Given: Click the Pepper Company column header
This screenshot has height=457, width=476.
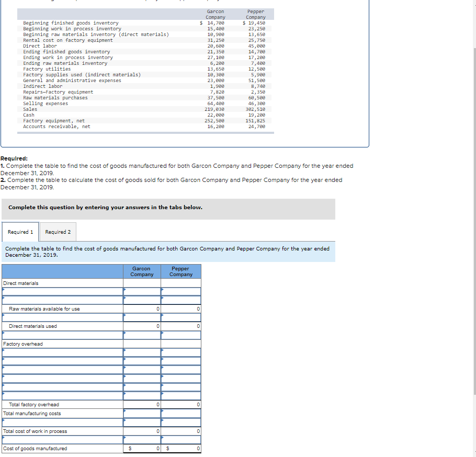Looking at the screenshot, I should point(180,271).
